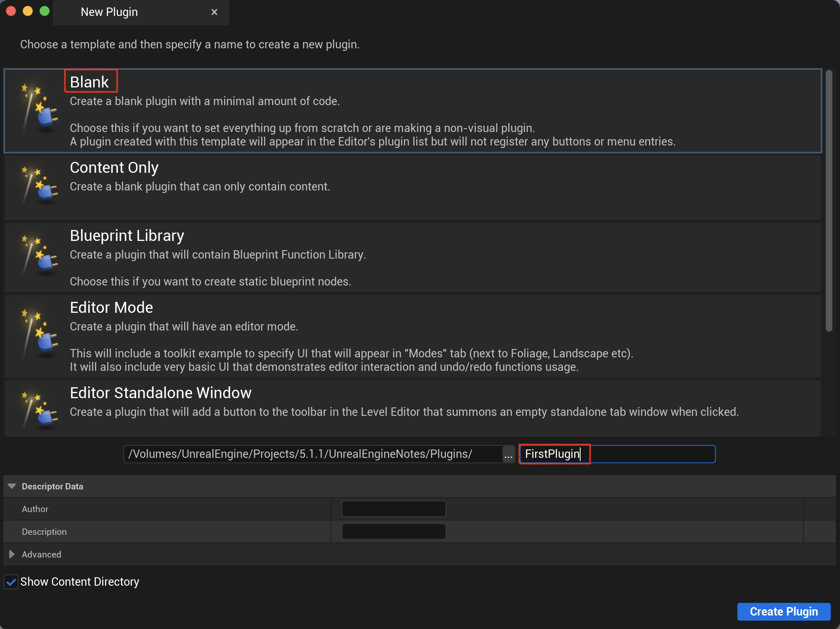This screenshot has height=629, width=840.
Task: Click the yellow window minimize button
Action: point(28,11)
